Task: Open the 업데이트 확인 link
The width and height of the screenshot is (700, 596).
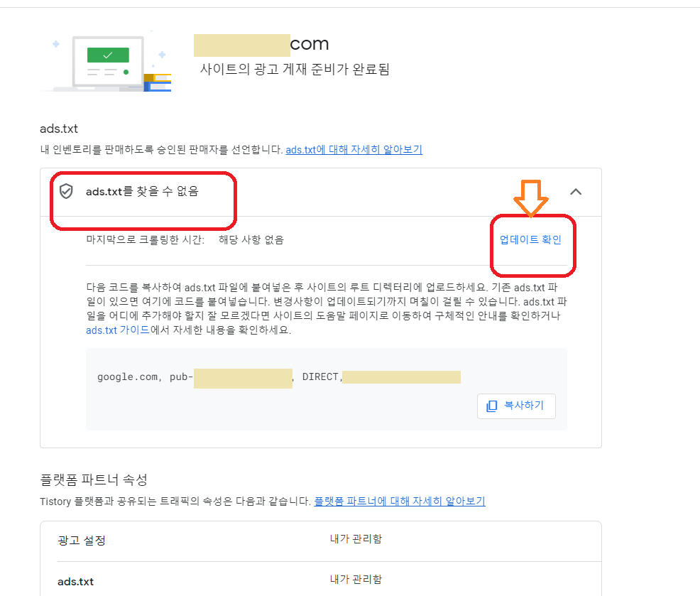Action: point(532,239)
